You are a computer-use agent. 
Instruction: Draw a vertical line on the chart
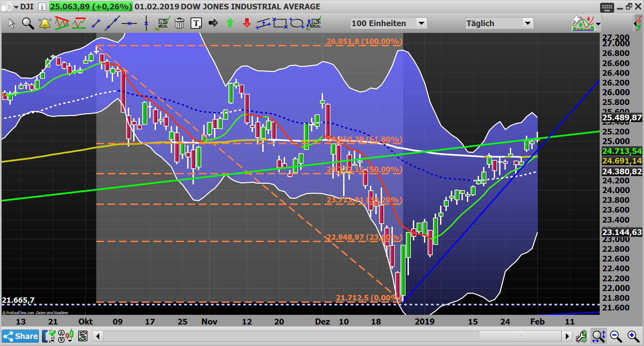tap(146, 23)
